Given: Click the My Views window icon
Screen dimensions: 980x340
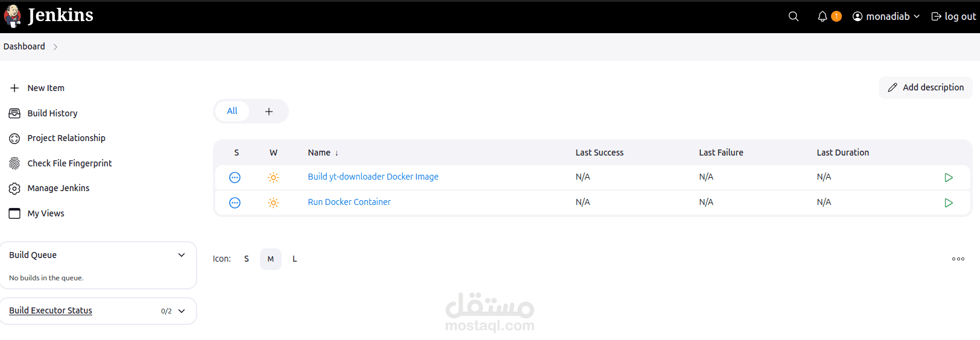Looking at the screenshot, I should [x=14, y=213].
